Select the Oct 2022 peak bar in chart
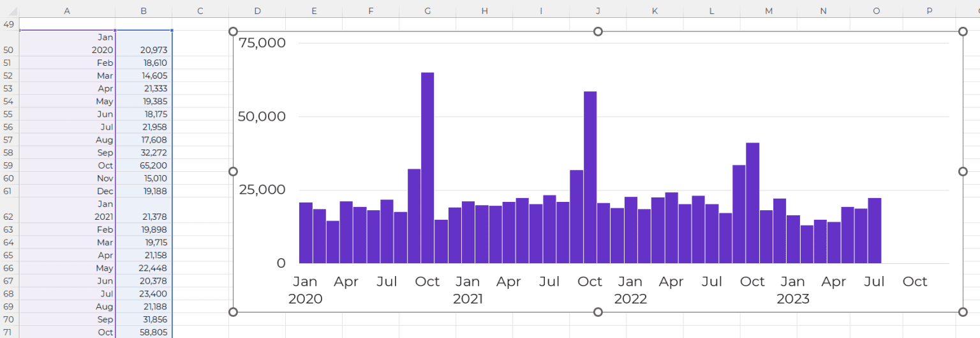 [x=753, y=203]
